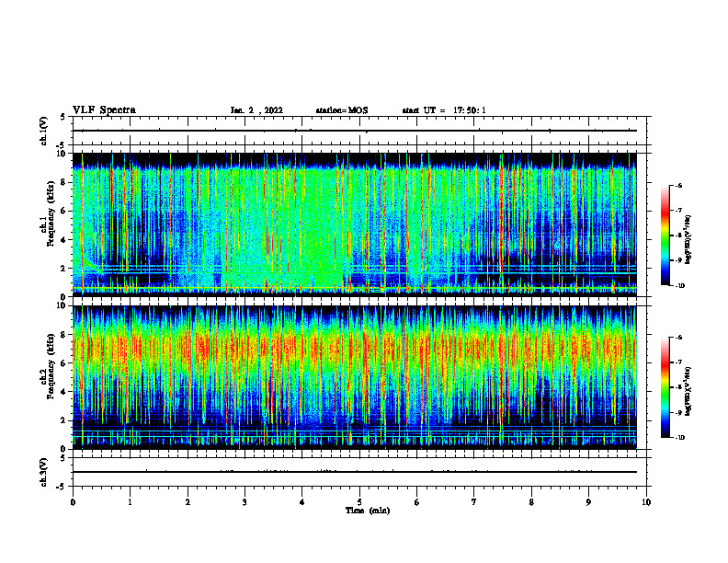Click the ch.1 spectrogram panel
Viewport: 728px width, 563px height.
click(x=354, y=224)
